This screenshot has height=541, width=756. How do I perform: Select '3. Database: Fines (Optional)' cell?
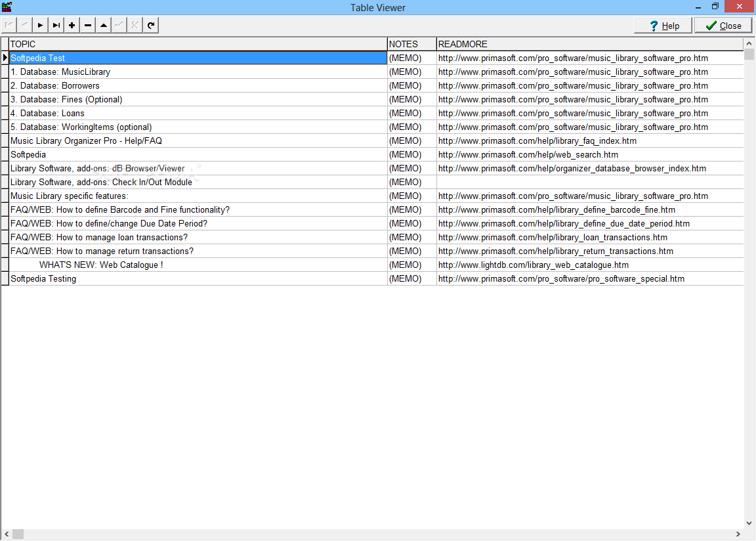pos(198,99)
